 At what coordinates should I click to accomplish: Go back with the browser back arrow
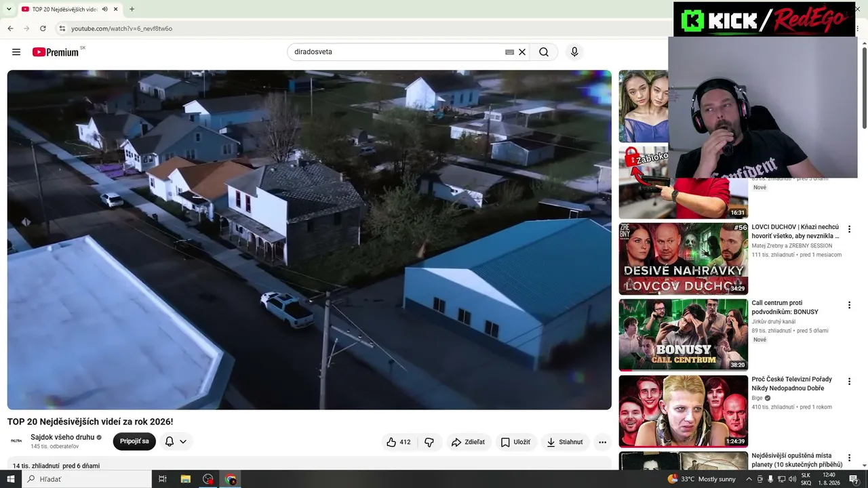[10, 28]
